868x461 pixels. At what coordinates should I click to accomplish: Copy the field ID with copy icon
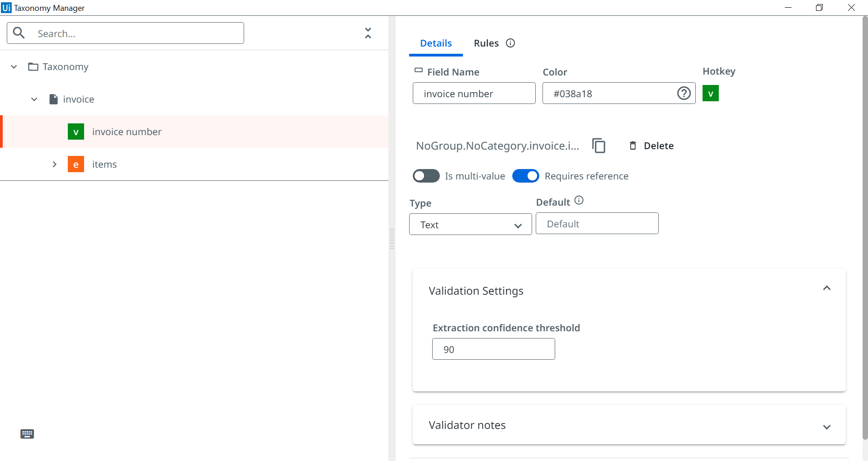point(599,146)
